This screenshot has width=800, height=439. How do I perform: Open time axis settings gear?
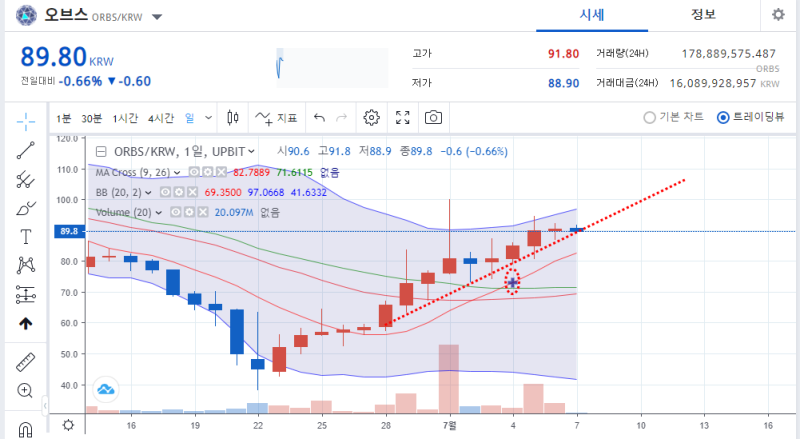click(x=68, y=425)
